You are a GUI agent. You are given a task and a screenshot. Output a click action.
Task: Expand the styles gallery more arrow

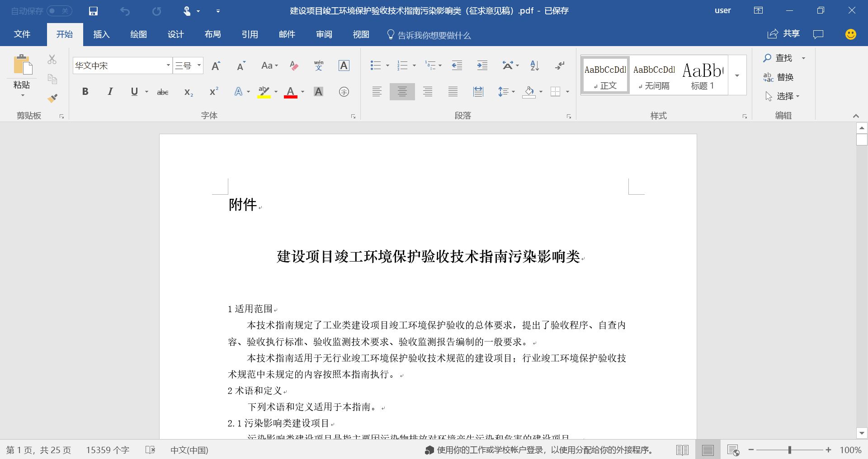(737, 75)
